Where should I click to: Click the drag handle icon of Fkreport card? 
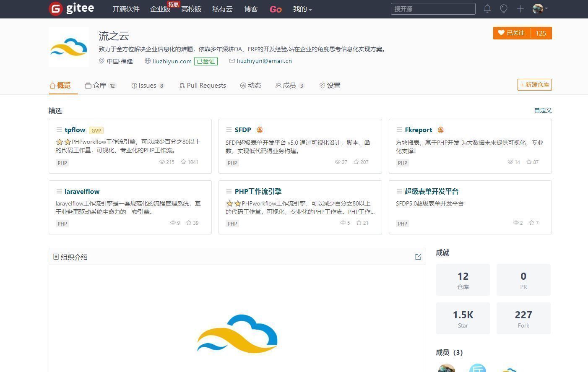[x=399, y=130]
